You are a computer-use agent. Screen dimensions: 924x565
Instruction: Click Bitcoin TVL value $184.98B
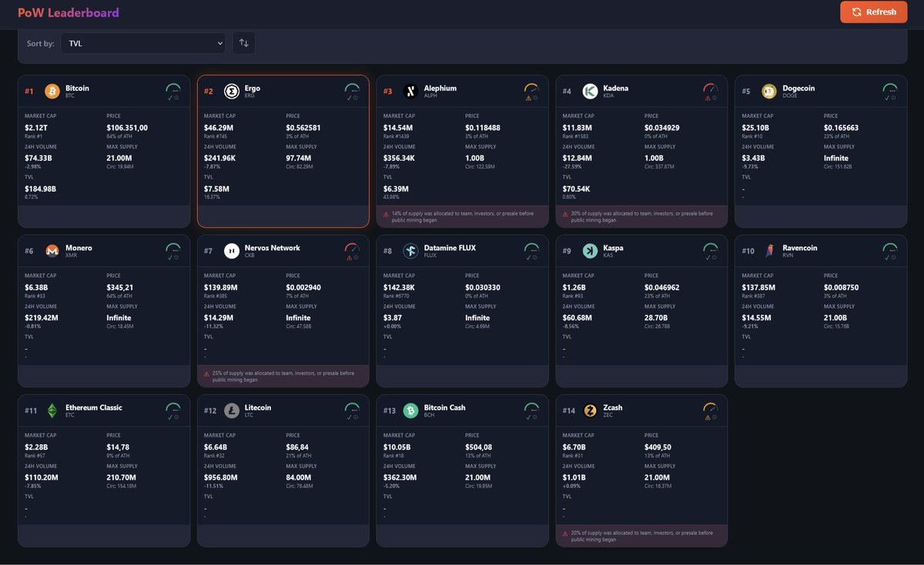click(42, 189)
